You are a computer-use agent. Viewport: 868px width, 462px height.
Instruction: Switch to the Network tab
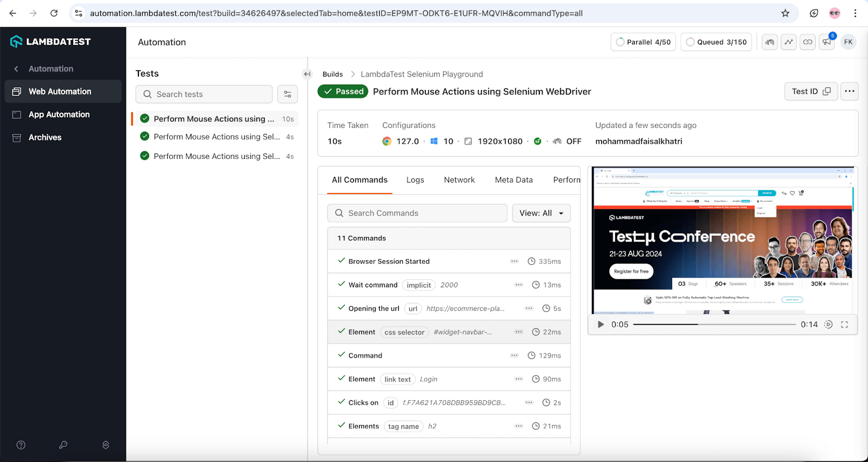click(459, 180)
